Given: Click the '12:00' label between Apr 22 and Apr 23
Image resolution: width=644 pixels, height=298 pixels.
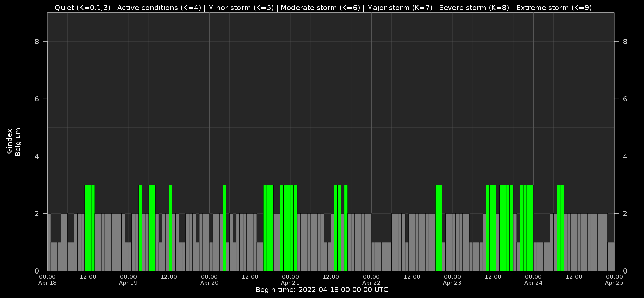Looking at the screenshot, I should (x=412, y=277).
